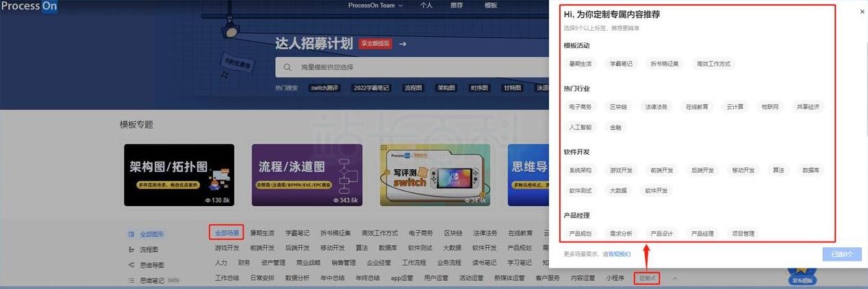Click the 思维笔记 list icon in the sidebar
Image resolution: width=868 pixels, height=289 pixels.
point(131,281)
